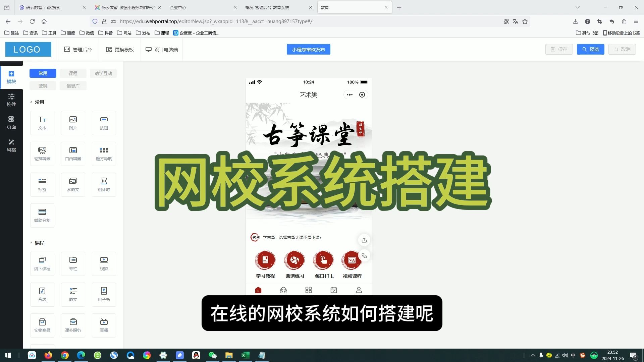The width and height of the screenshot is (644, 362).
Task: Click 预览 preview button
Action: click(591, 50)
